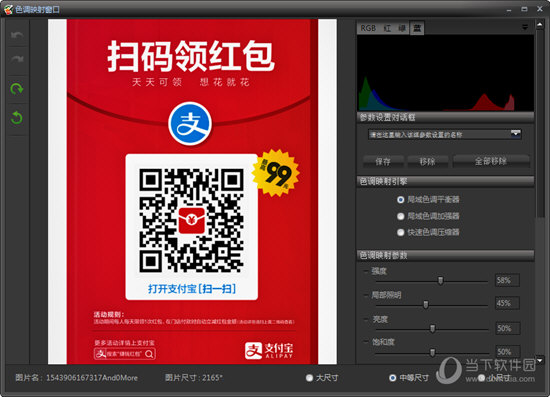The height and width of the screenshot is (397, 550).
Task: Click the histogram graph display
Action: tap(445, 73)
